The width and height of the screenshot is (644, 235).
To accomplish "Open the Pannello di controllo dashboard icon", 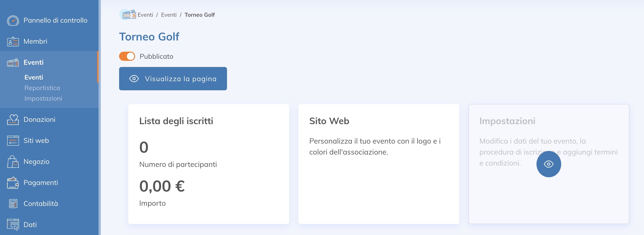I will (13, 21).
